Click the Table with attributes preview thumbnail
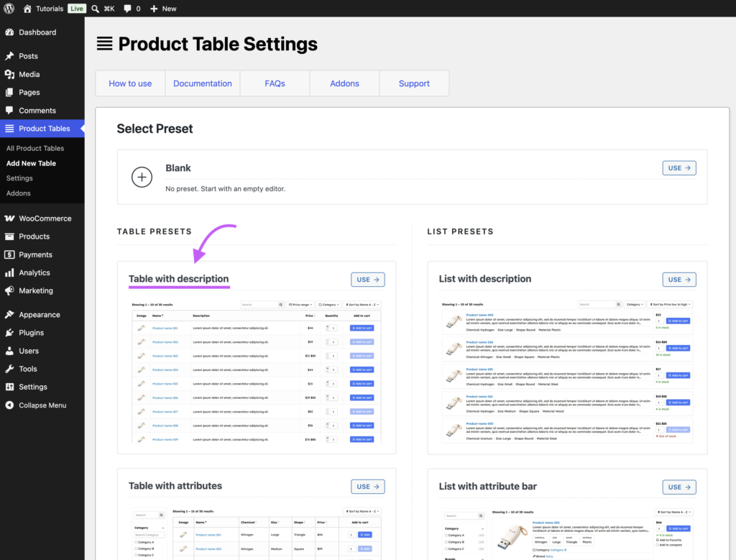This screenshot has height=560, width=736. pyautogui.click(x=257, y=533)
